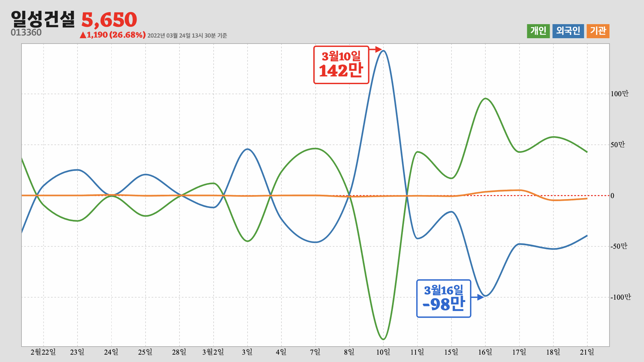Click the green line peak at 16일
This screenshot has width=644, height=362.
coord(485,99)
